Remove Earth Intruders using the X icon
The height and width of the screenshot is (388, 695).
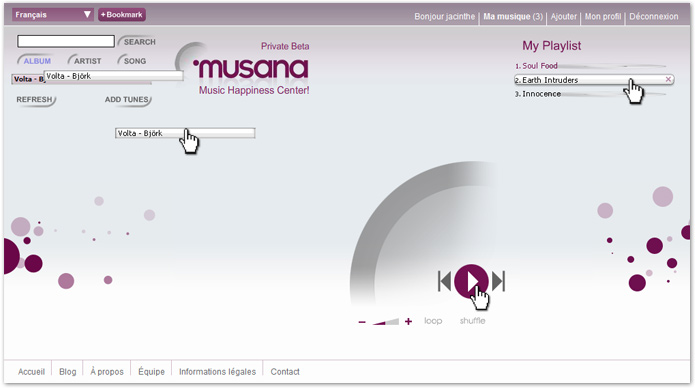pos(668,79)
